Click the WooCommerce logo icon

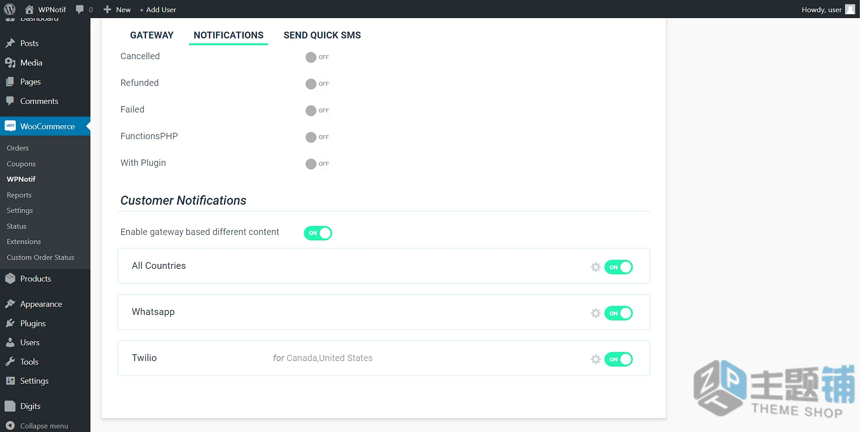[x=10, y=126]
